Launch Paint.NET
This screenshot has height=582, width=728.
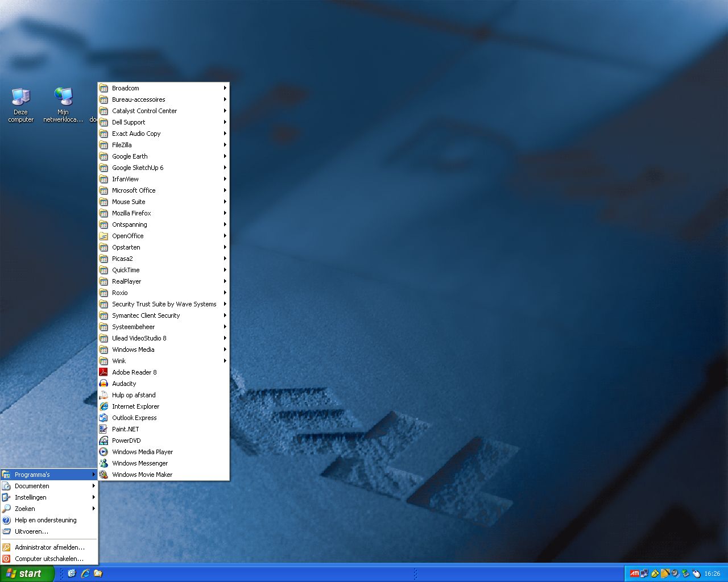point(164,429)
